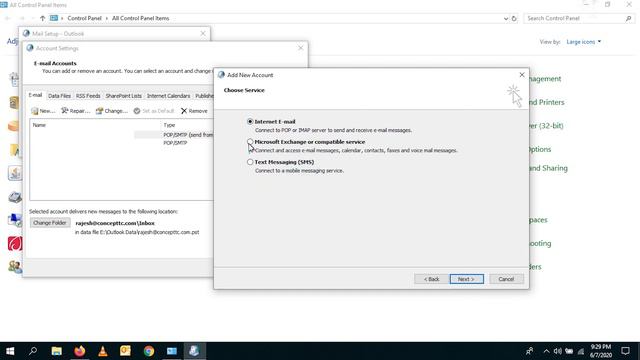640x360 pixels.
Task: Expand the address bar history dropdown
Action: [x=506, y=18]
